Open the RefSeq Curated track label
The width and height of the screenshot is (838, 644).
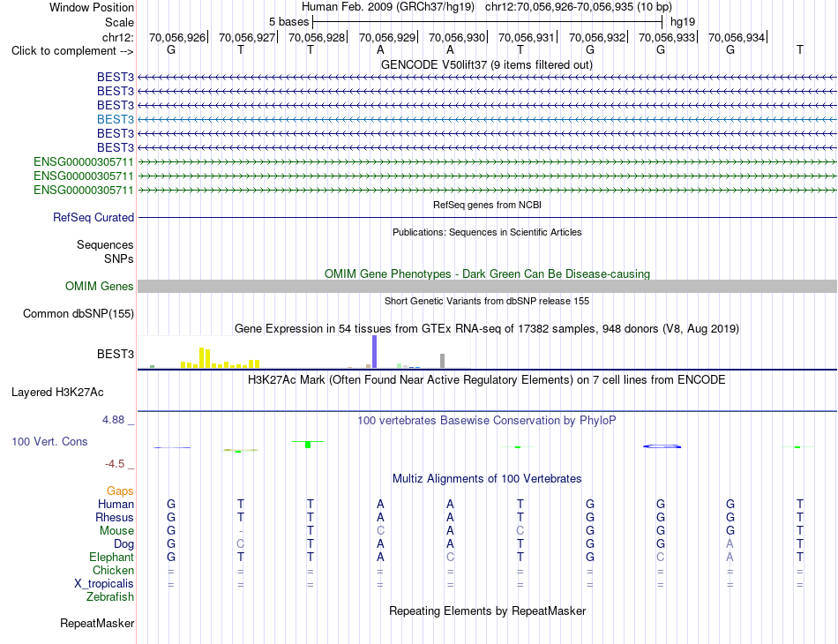click(94, 218)
